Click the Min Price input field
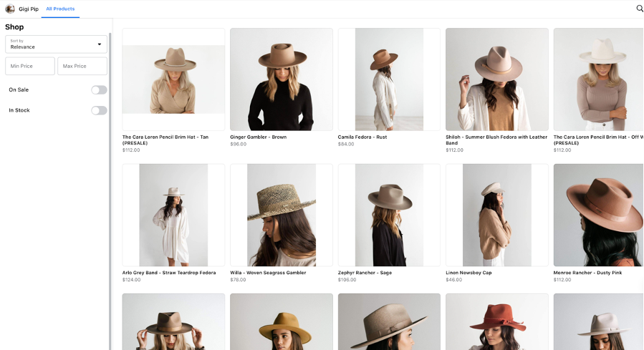This screenshot has width=644, height=350. click(30, 66)
